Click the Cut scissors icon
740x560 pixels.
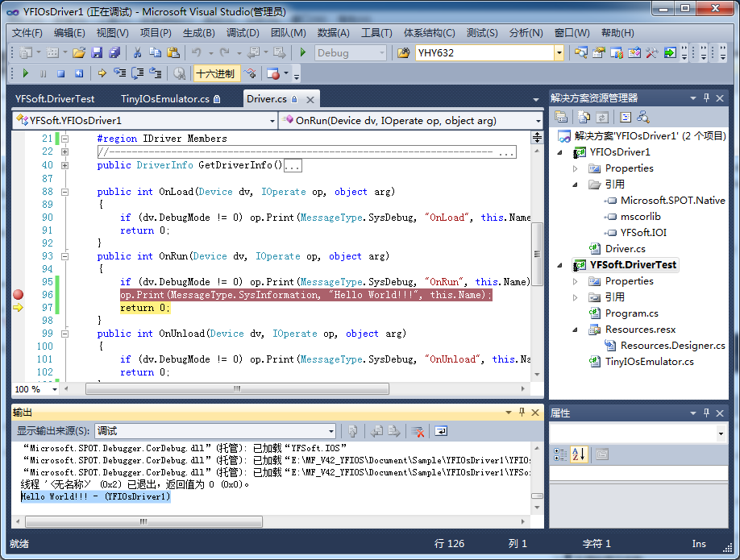tap(137, 53)
